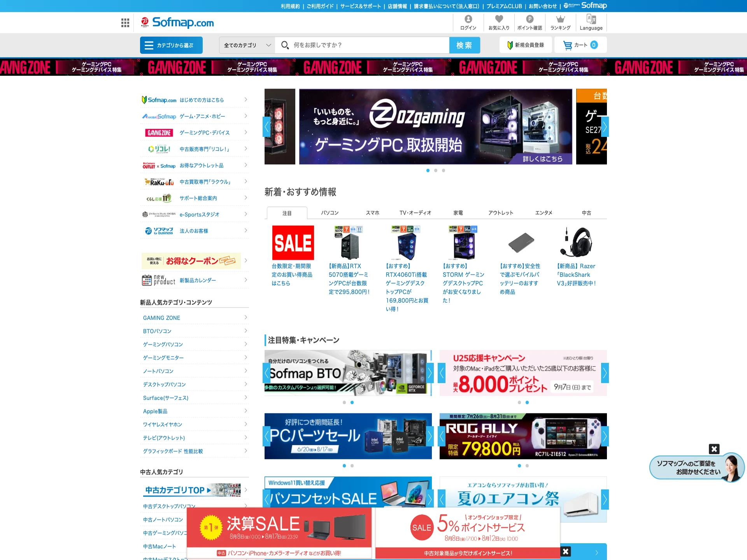Screen dimensions: 747x560
Task: Switch to スマホ tab
Action: [373, 213]
